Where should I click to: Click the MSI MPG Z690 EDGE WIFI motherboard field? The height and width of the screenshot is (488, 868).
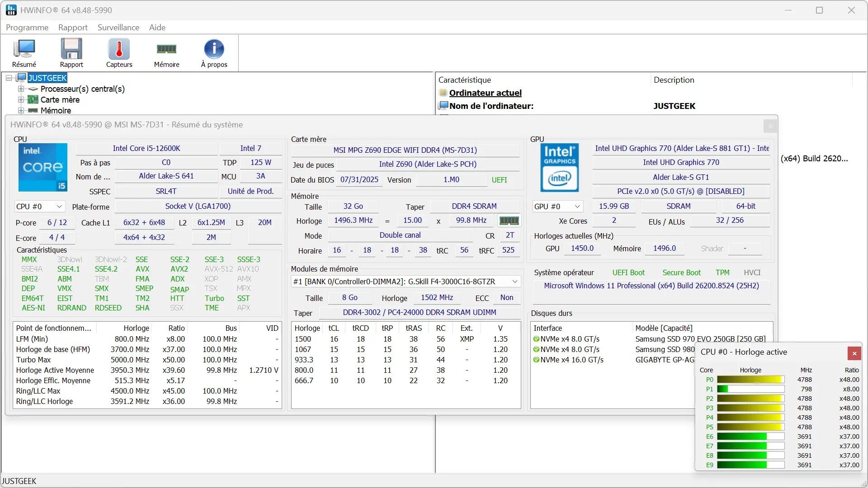coord(405,150)
